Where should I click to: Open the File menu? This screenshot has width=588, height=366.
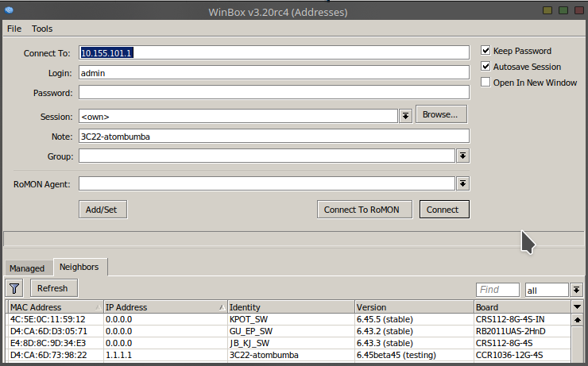click(x=14, y=29)
